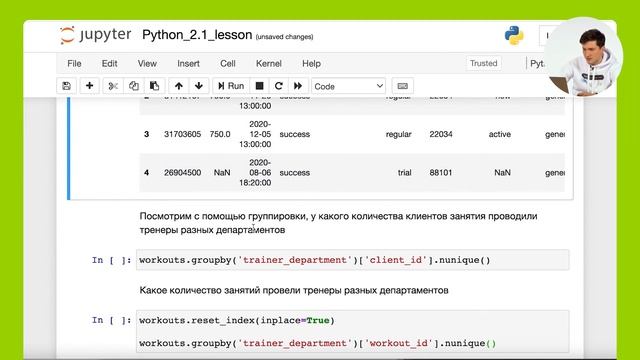The image size is (640, 360).
Task: Click table cell 31703605
Action: pos(182,134)
